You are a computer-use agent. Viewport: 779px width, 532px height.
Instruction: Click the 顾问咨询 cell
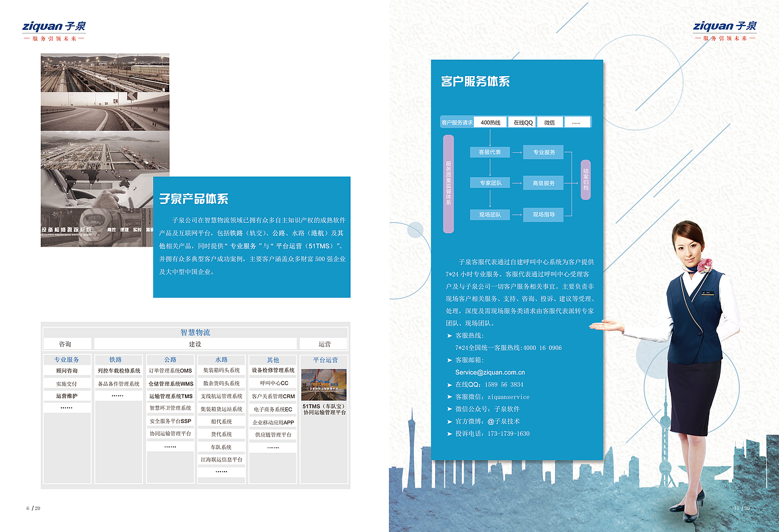click(x=67, y=371)
